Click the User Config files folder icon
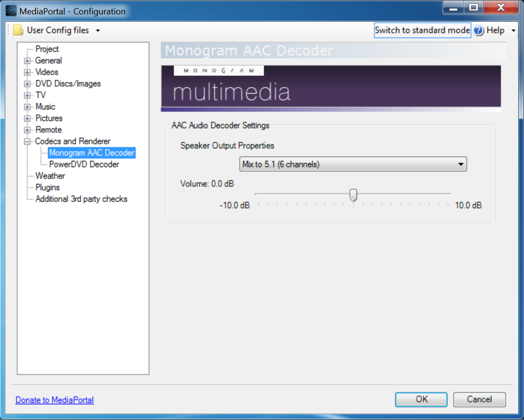 (18, 30)
